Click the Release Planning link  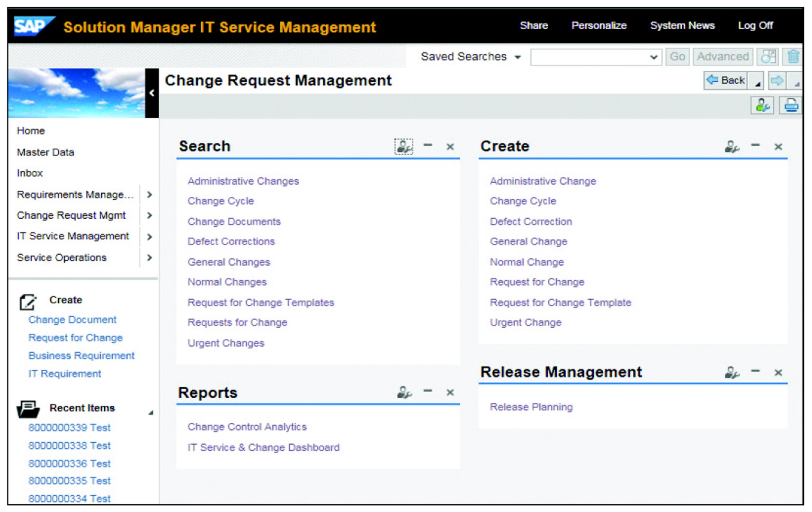[531, 406]
